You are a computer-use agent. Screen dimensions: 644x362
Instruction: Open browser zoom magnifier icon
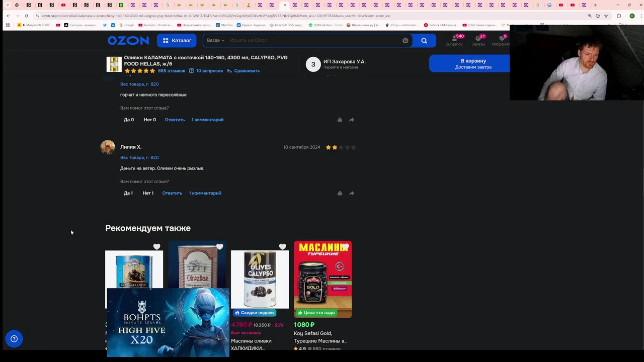590,16
